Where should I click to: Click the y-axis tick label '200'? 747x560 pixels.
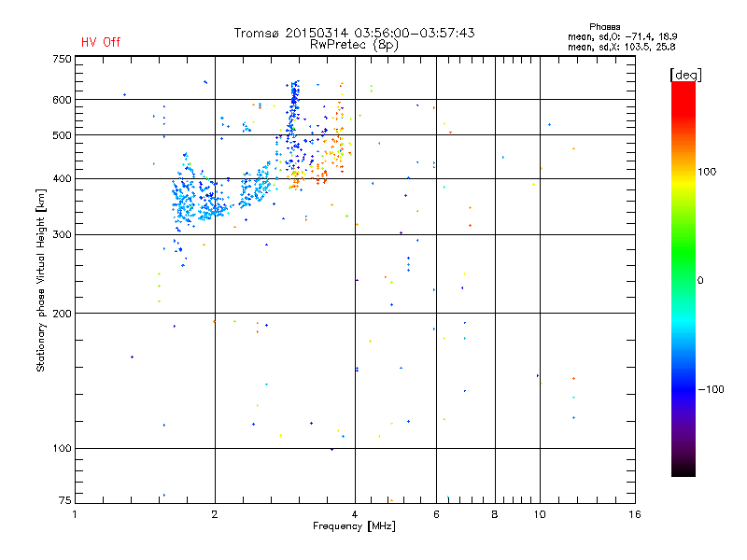click(x=62, y=314)
